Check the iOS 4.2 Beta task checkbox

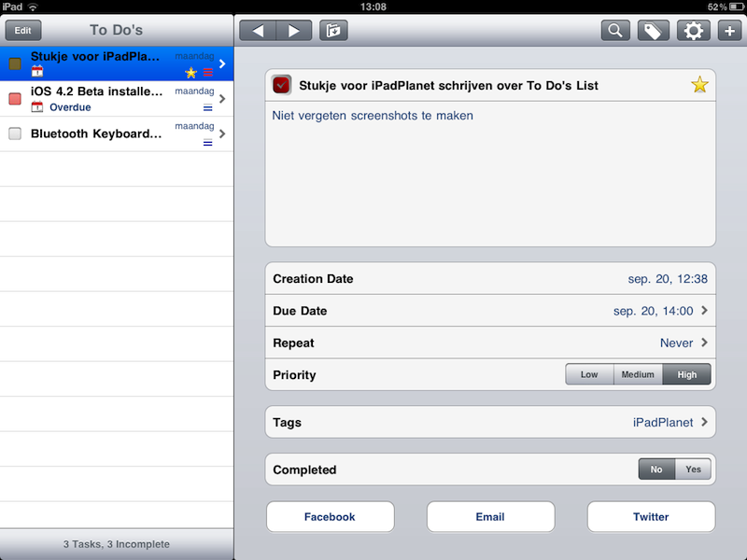(15, 98)
